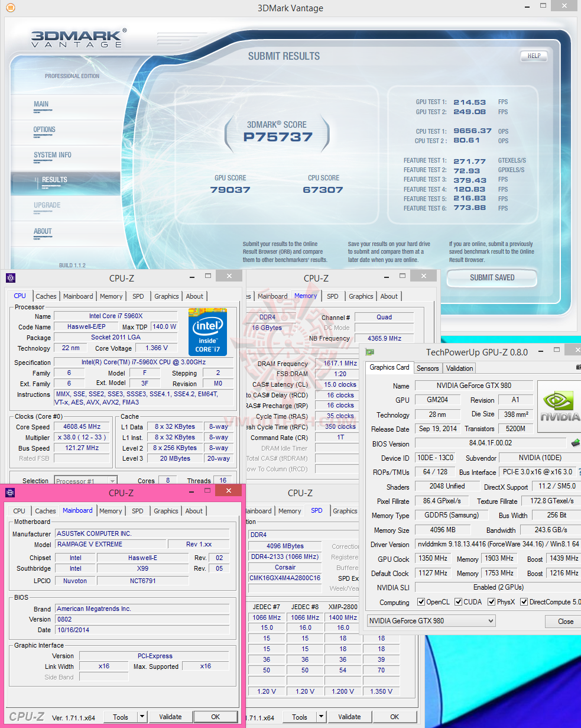This screenshot has width=581, height=728.
Task: Toggle the PhysX checkbox in GPU-Z
Action: click(492, 602)
